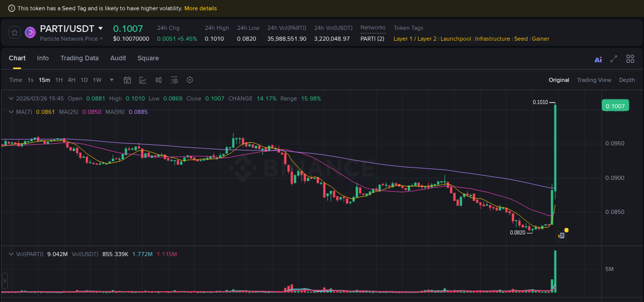Open the PARTI/USDT pair dropdown
644x302 pixels.
[x=99, y=28]
